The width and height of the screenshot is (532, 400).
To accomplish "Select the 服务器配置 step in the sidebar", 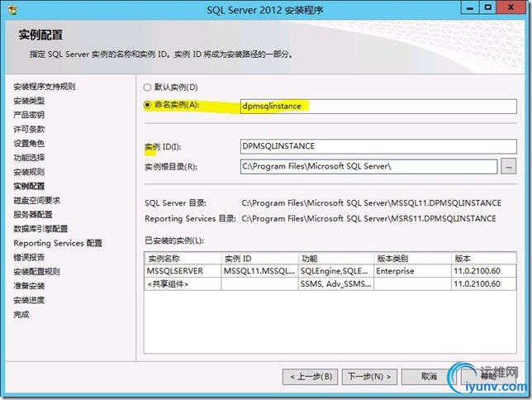I will [x=33, y=215].
